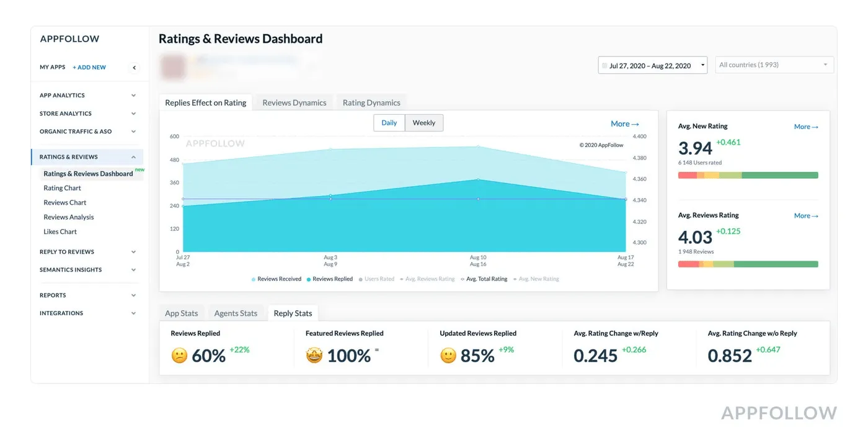This screenshot has width=868, height=435.
Task: Expand Reports menu section
Action: click(x=87, y=295)
